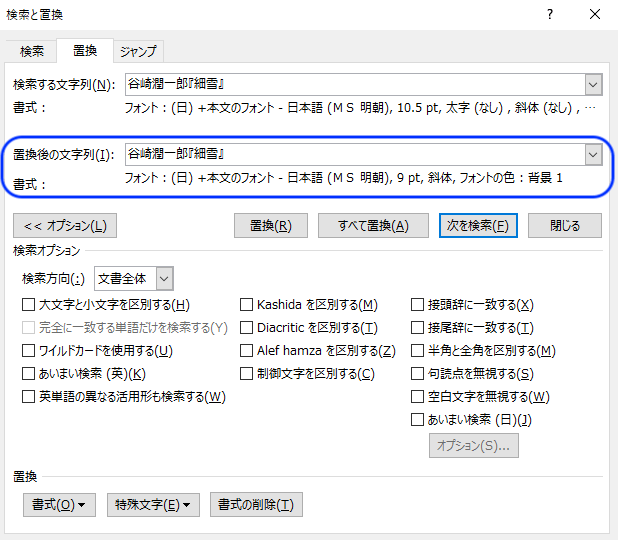Expand the 検索する文字列 dropdown arrow
Viewport: 618px width, 540px height.
[x=593, y=85]
